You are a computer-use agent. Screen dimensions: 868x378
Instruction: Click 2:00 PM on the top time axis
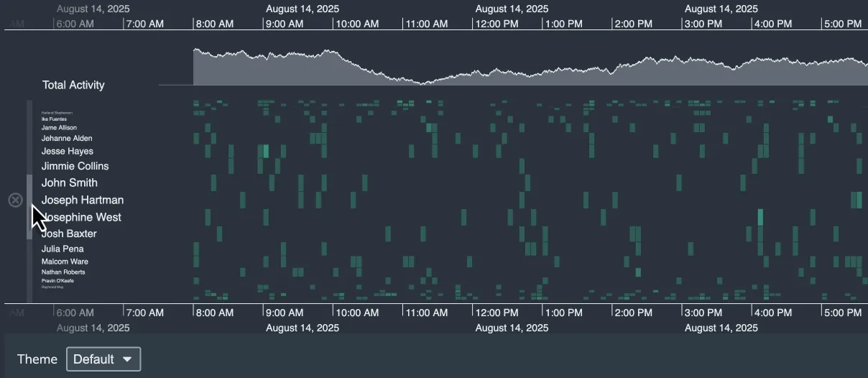[x=633, y=24]
